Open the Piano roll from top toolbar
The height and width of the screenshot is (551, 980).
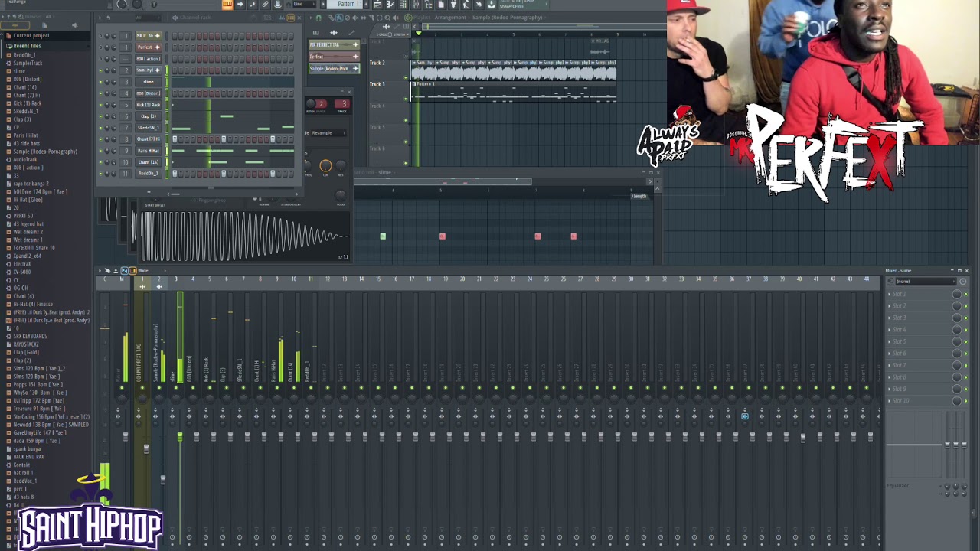click(x=390, y=5)
